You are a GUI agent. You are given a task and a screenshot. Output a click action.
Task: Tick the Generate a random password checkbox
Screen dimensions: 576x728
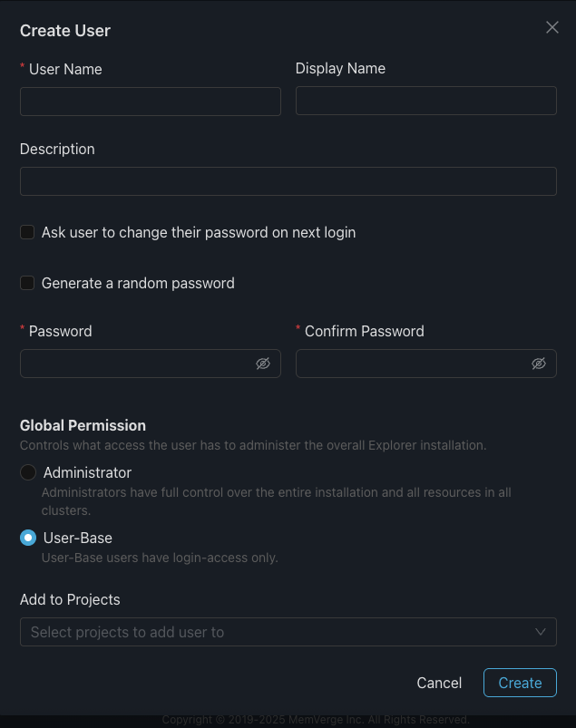(27, 283)
